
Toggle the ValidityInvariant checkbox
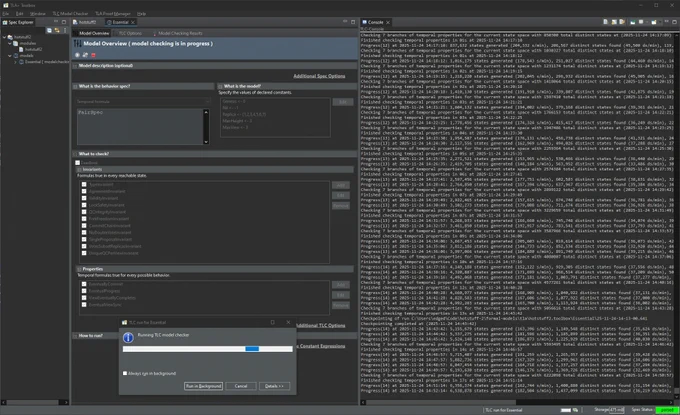click(x=84, y=198)
